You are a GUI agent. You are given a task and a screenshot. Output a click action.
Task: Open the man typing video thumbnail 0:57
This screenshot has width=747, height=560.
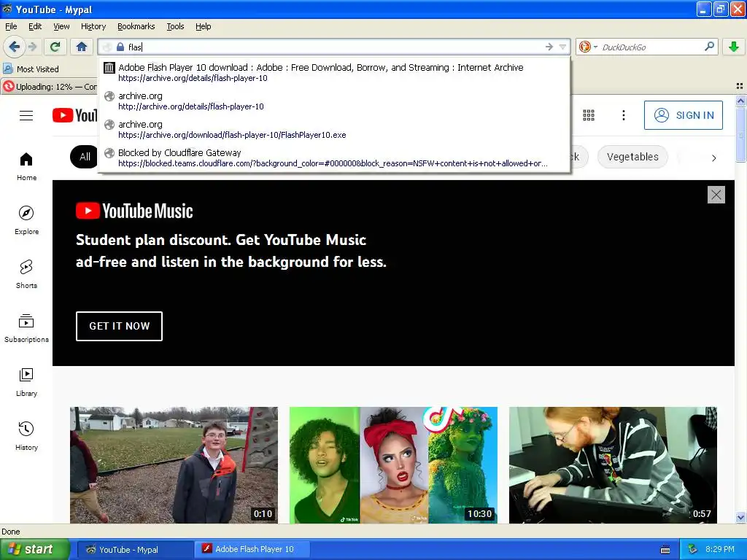click(x=613, y=465)
